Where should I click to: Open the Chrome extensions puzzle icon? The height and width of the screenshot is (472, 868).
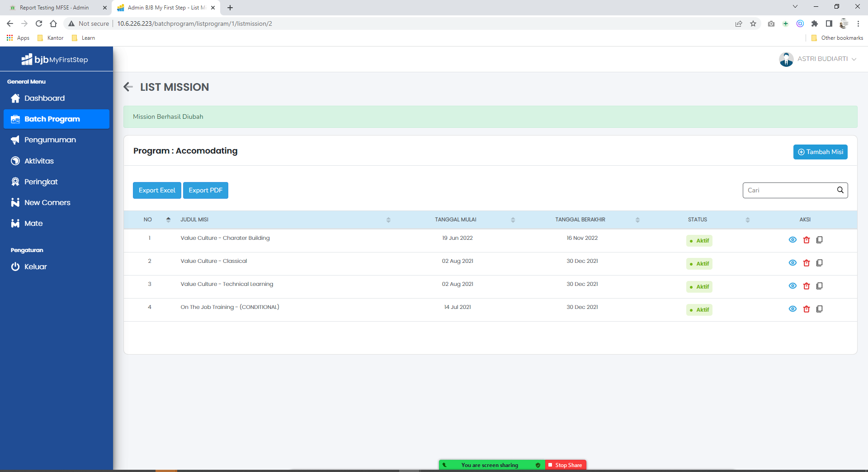pos(815,23)
